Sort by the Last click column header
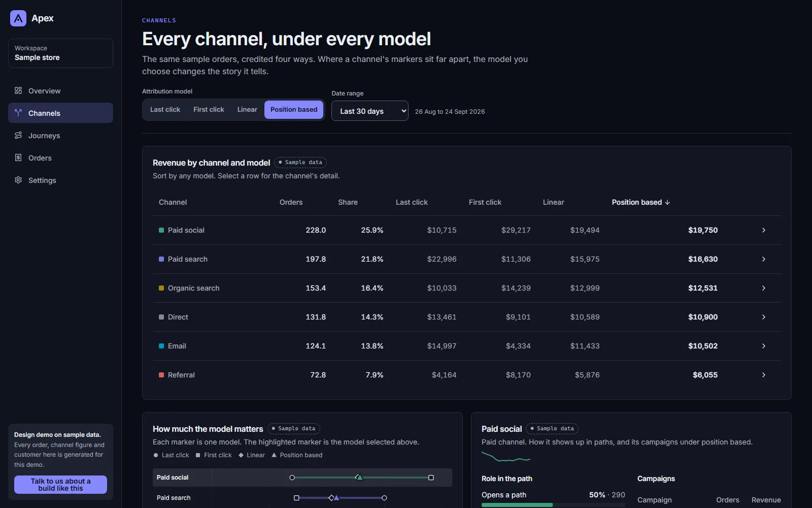This screenshot has width=812, height=508. point(412,202)
